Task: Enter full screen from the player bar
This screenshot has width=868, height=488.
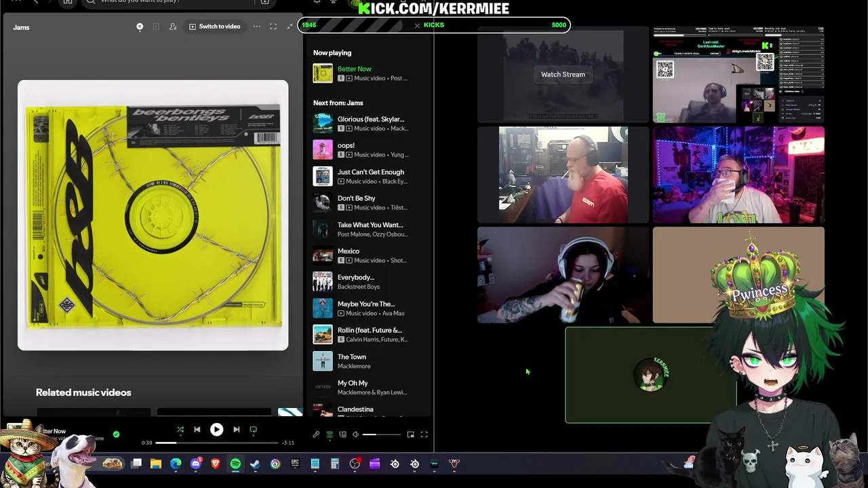Action: 424,434
